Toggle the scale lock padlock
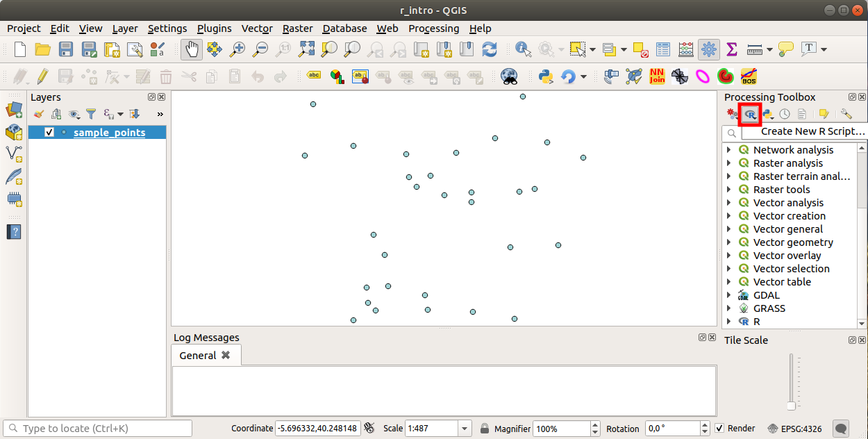This screenshot has width=868, height=439. 484,429
